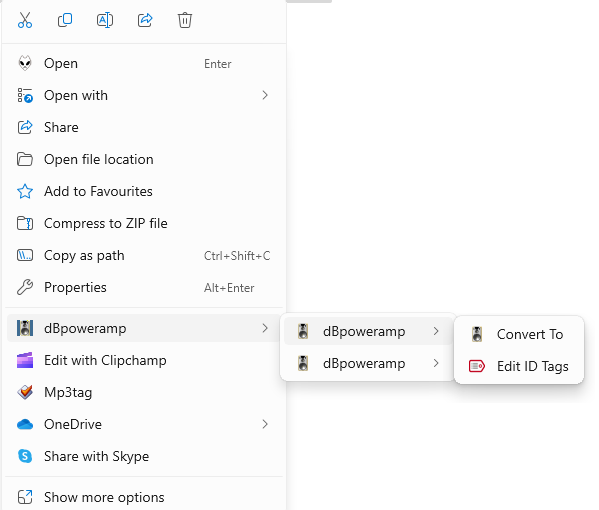The width and height of the screenshot is (599, 510).
Task: Open Properties from the menu
Action: [144, 287]
